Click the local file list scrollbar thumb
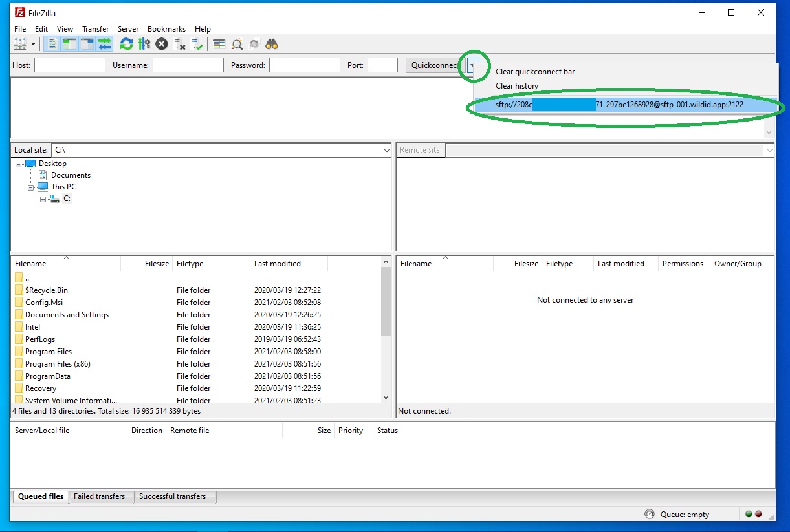The image size is (790, 532). pos(386,301)
